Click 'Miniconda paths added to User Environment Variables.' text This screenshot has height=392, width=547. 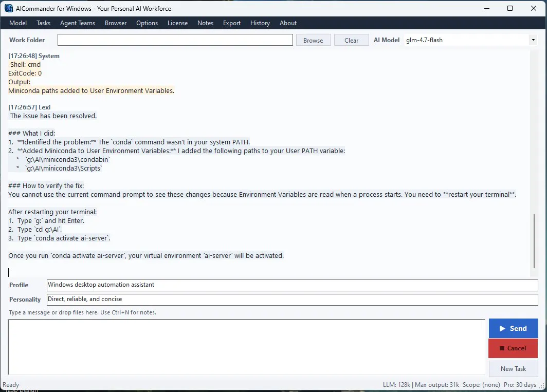[91, 90]
